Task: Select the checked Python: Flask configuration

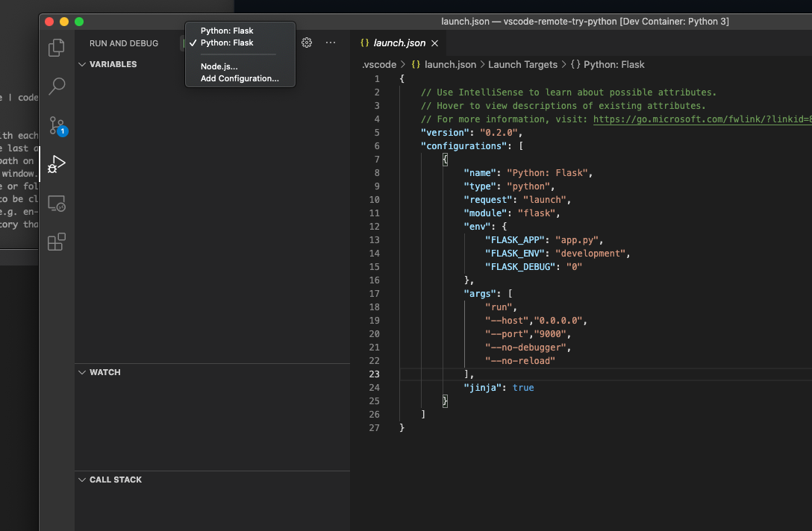Action: 227,43
